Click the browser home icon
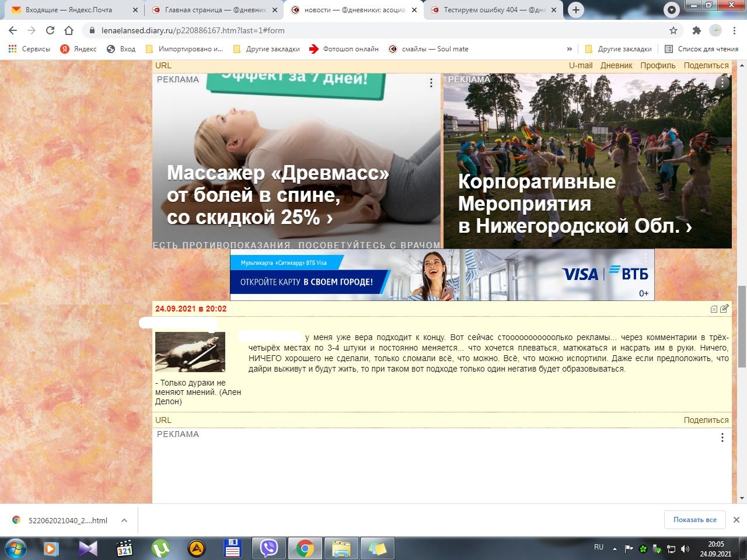 point(69,30)
